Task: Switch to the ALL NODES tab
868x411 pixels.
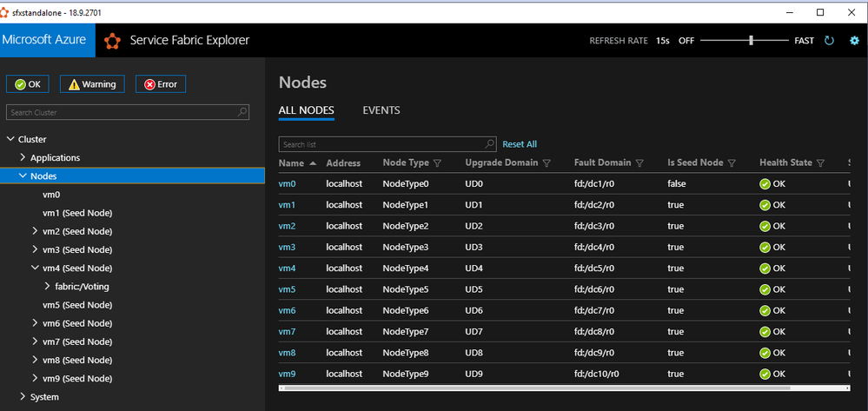Action: coord(306,110)
